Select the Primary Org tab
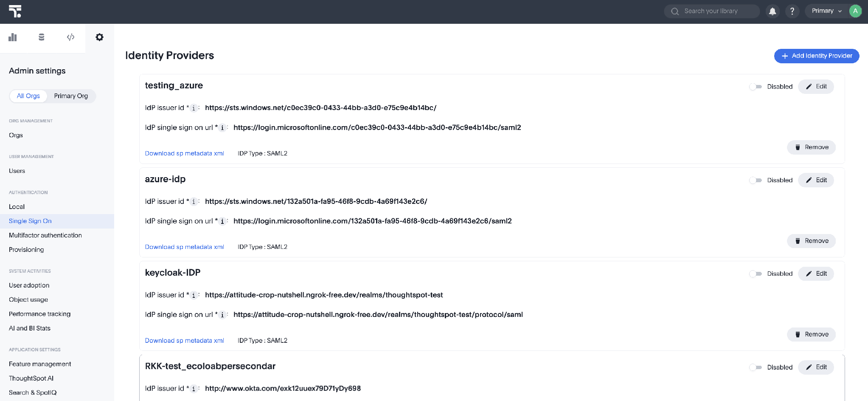 click(71, 96)
